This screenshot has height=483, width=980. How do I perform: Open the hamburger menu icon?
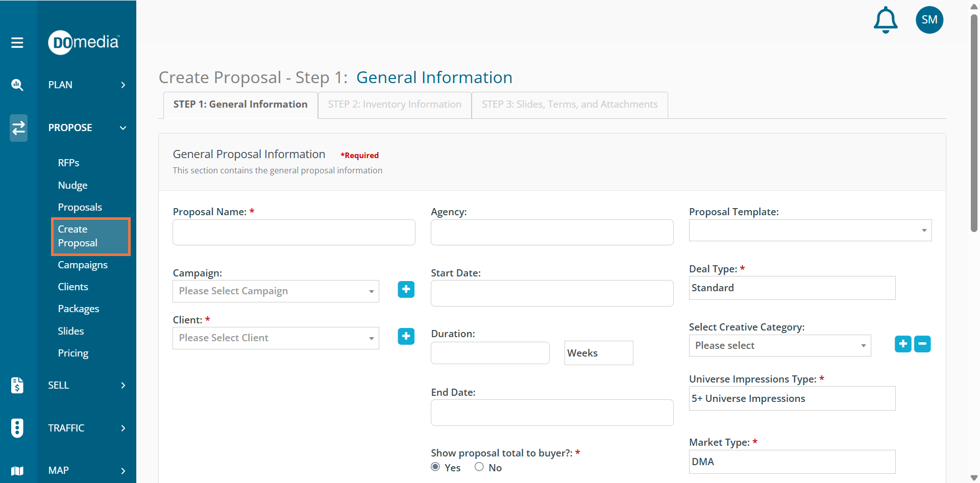(17, 43)
